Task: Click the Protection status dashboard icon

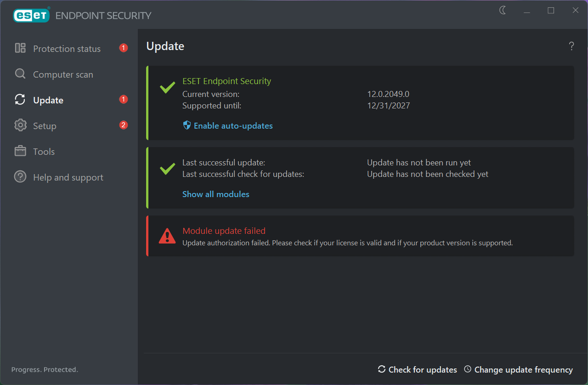Action: [x=20, y=48]
